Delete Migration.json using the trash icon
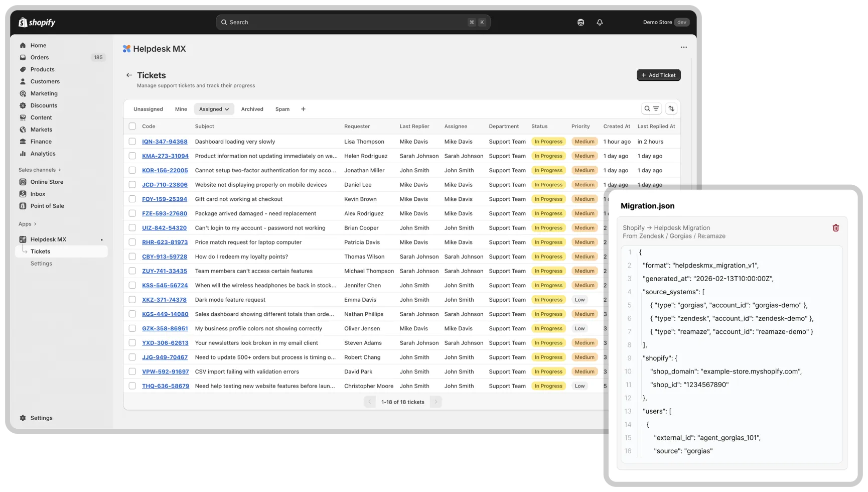The height and width of the screenshot is (492, 868). [836, 228]
